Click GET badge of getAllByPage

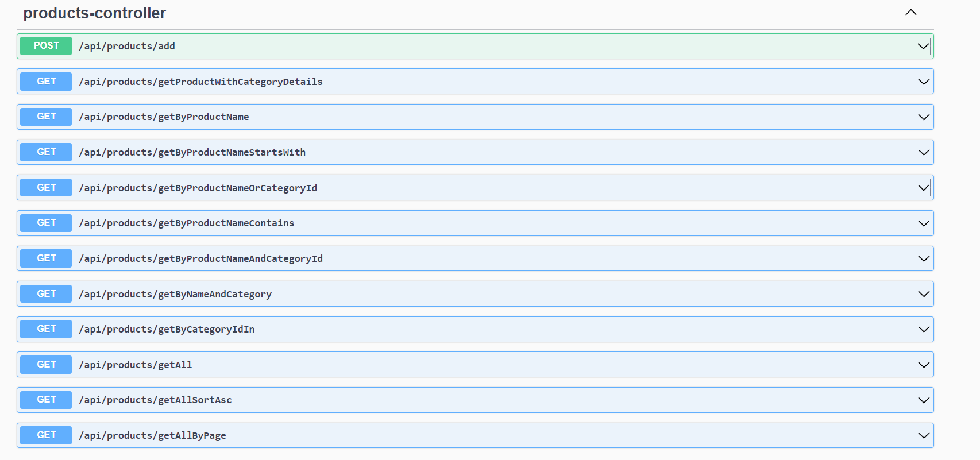(x=46, y=435)
